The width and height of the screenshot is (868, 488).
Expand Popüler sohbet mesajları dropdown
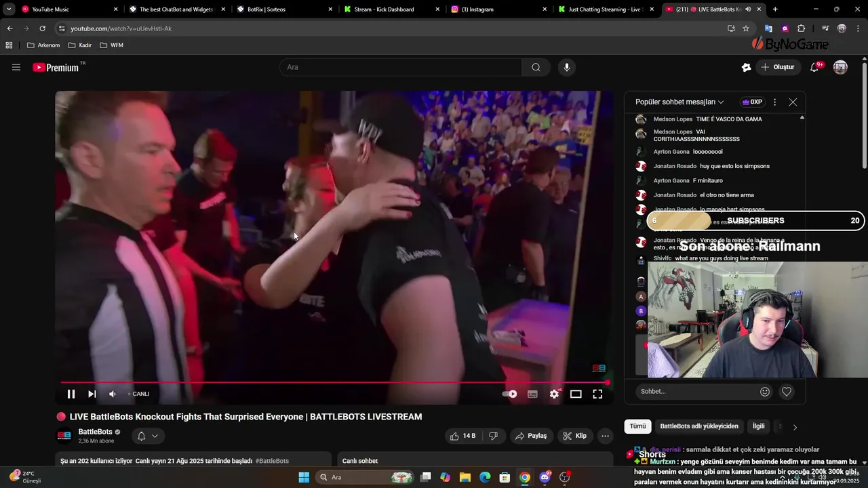tap(679, 102)
